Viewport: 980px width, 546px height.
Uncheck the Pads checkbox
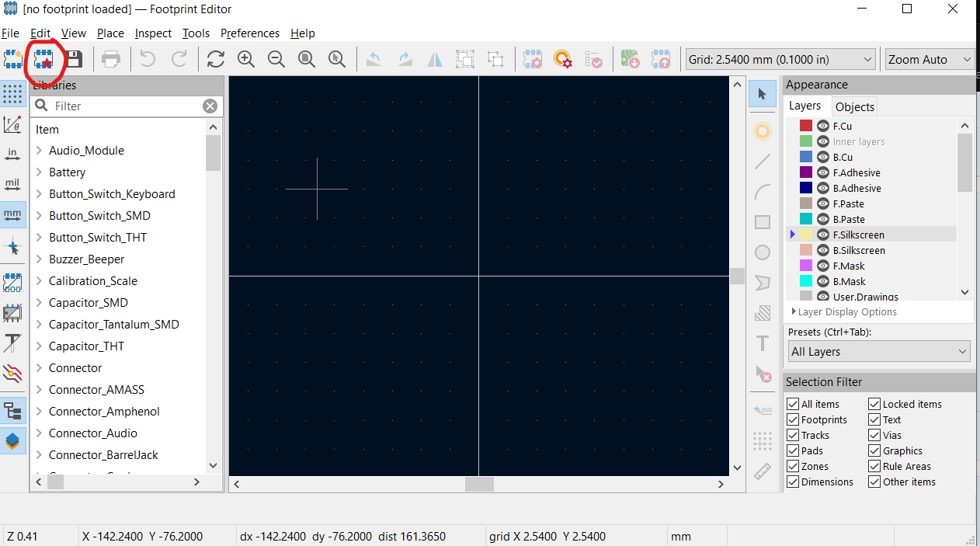click(x=793, y=450)
